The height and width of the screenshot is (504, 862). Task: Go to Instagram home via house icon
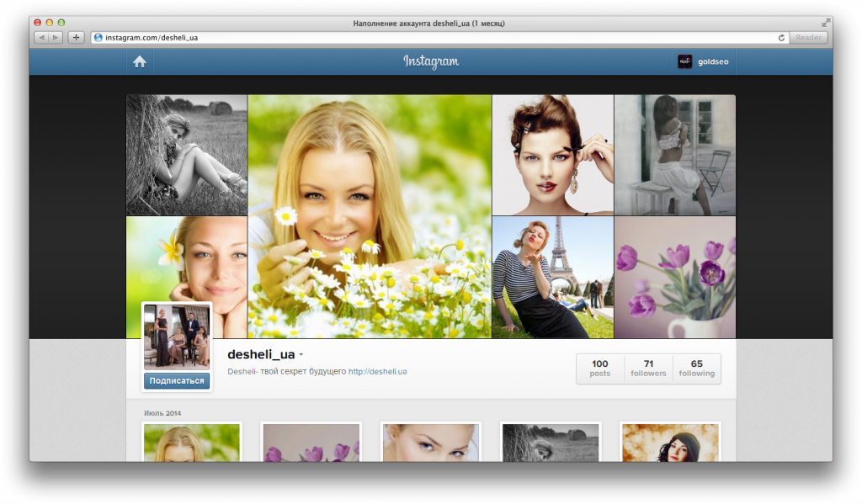click(x=140, y=61)
